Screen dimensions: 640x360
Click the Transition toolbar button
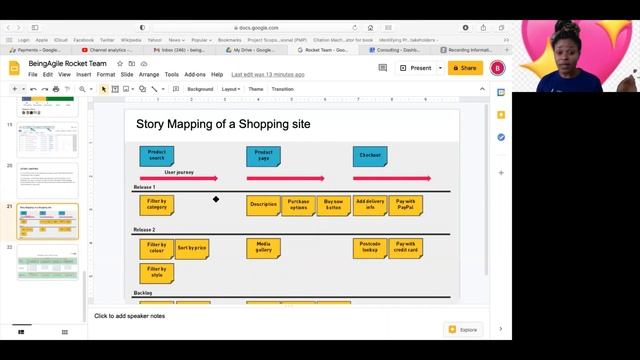[282, 89]
